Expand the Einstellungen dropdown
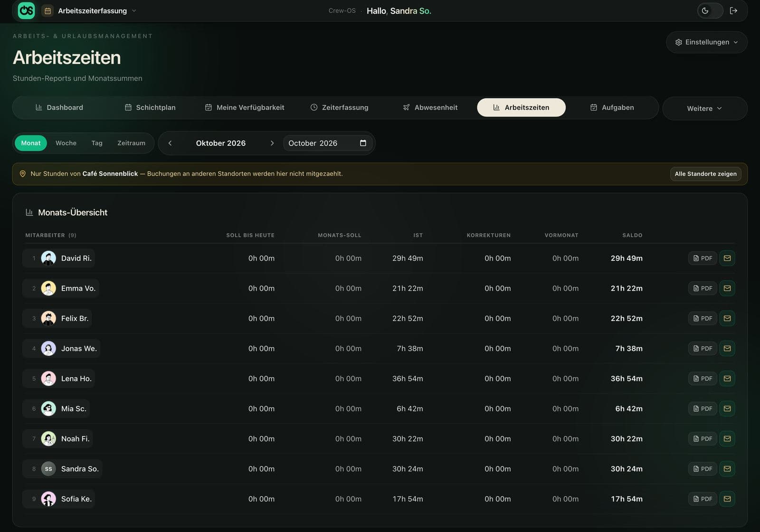Viewport: 760px width, 532px height. point(706,42)
